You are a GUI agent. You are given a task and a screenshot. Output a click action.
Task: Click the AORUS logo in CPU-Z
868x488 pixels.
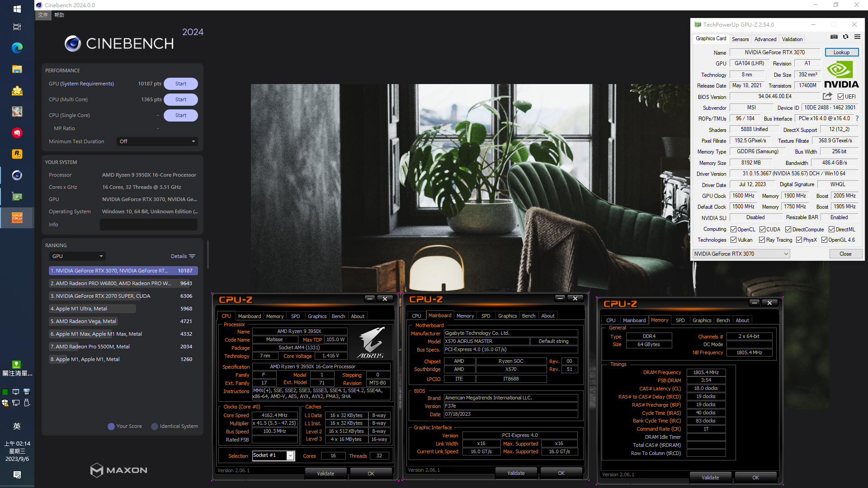pyautogui.click(x=371, y=343)
